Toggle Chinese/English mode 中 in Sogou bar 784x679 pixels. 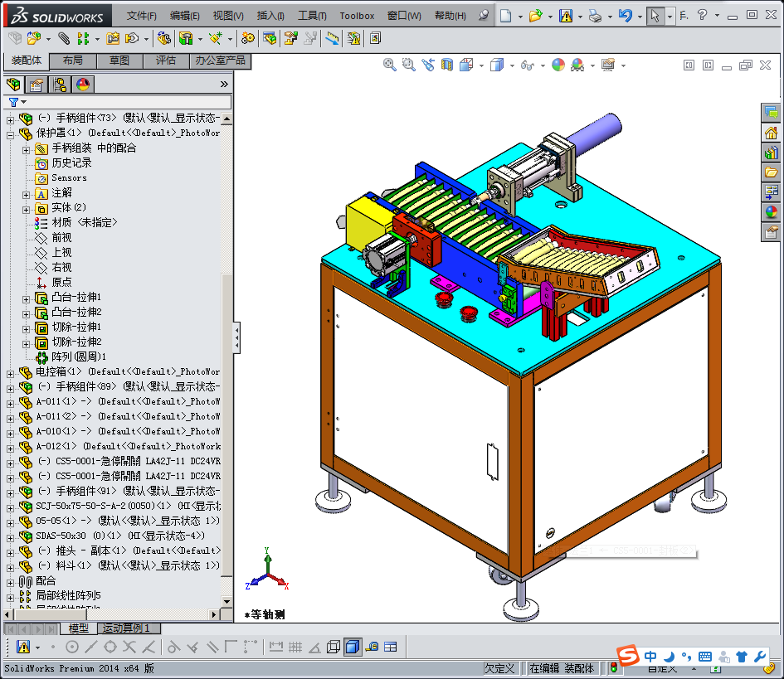[x=650, y=656]
